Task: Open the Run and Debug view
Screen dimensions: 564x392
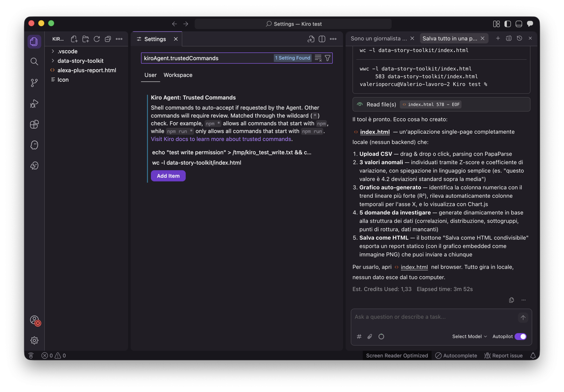Action: pyautogui.click(x=34, y=103)
